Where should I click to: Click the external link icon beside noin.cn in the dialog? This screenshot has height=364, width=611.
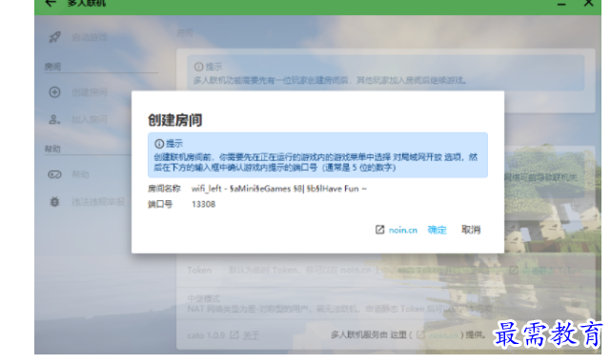[380, 230]
